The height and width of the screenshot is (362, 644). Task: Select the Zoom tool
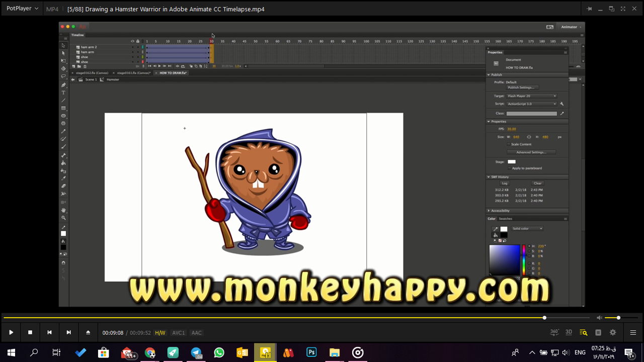(63, 218)
